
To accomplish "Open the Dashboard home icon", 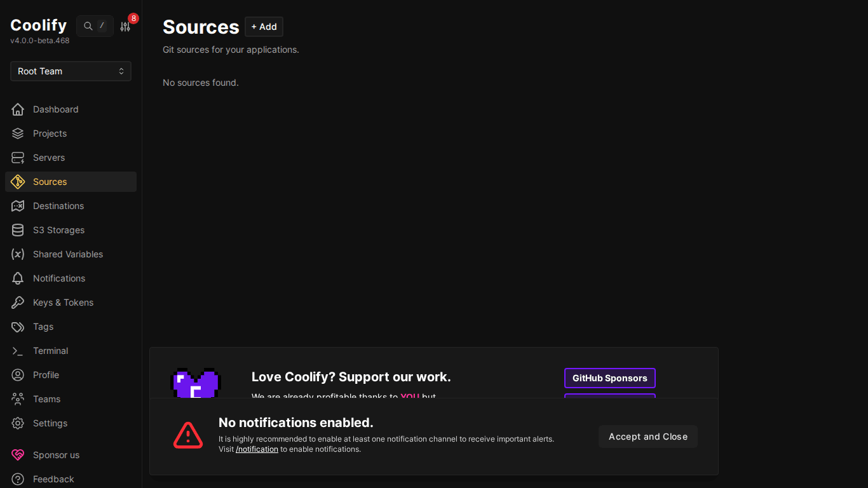I will point(18,109).
